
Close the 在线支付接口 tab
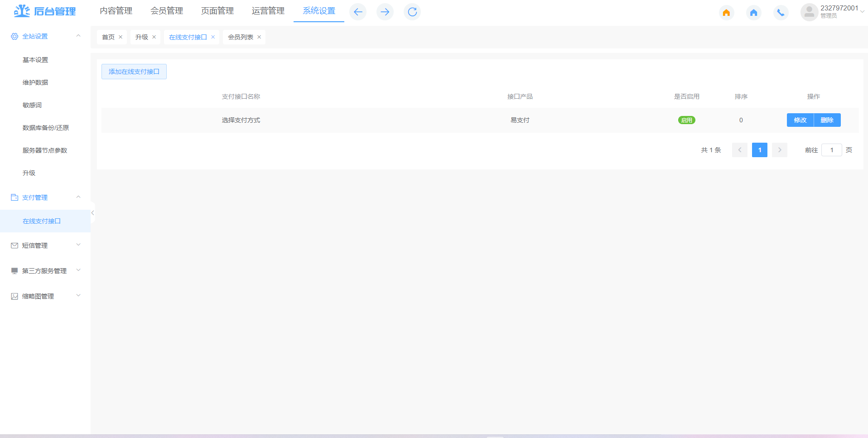213,37
